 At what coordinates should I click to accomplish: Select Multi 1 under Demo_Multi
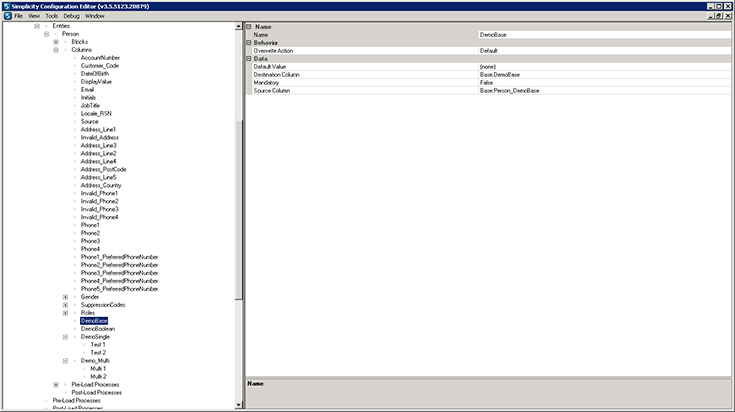98,368
